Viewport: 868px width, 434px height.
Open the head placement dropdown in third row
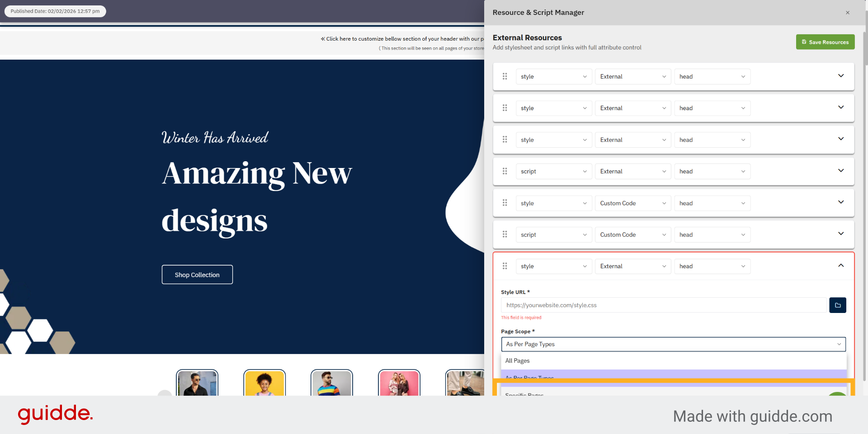pos(712,140)
